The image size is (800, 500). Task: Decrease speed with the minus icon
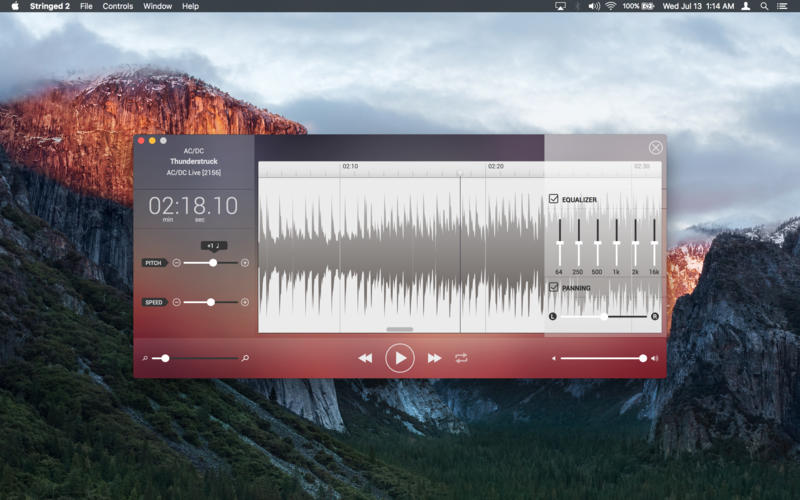tap(177, 302)
